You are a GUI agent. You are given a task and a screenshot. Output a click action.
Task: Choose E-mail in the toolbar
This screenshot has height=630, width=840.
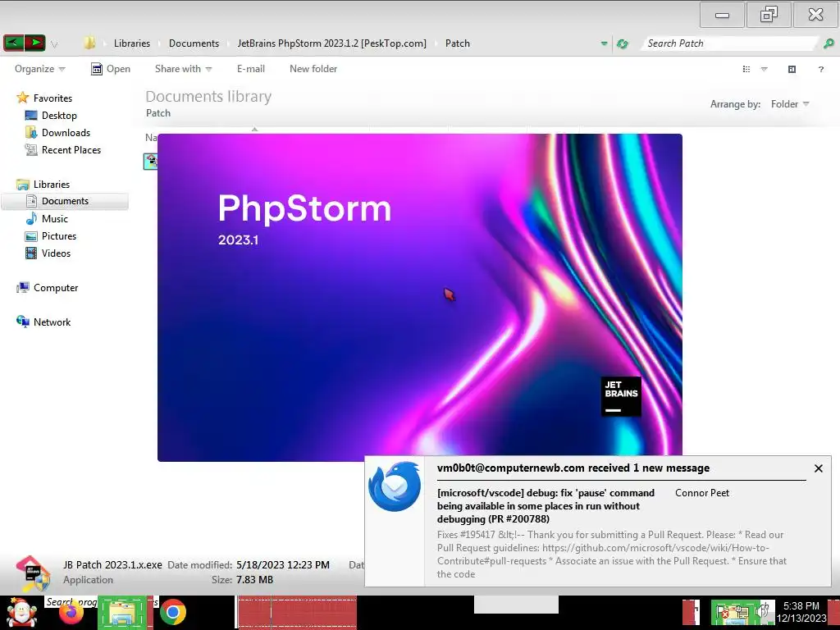251,69
